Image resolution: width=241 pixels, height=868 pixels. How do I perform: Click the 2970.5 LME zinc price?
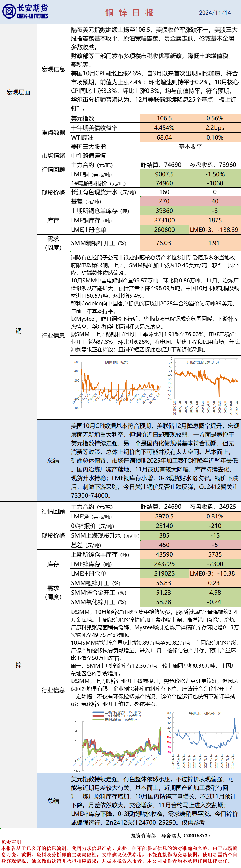pos(164,516)
